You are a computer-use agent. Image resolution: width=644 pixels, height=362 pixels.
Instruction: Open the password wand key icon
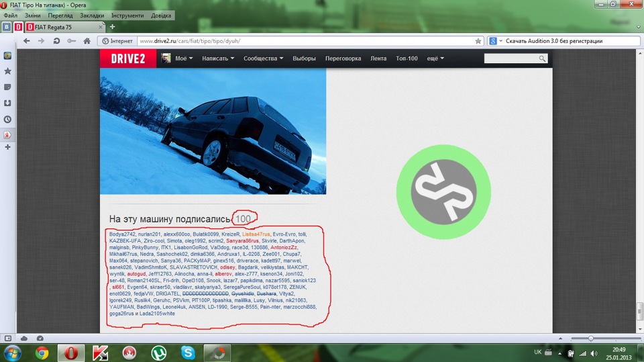pos(72,41)
